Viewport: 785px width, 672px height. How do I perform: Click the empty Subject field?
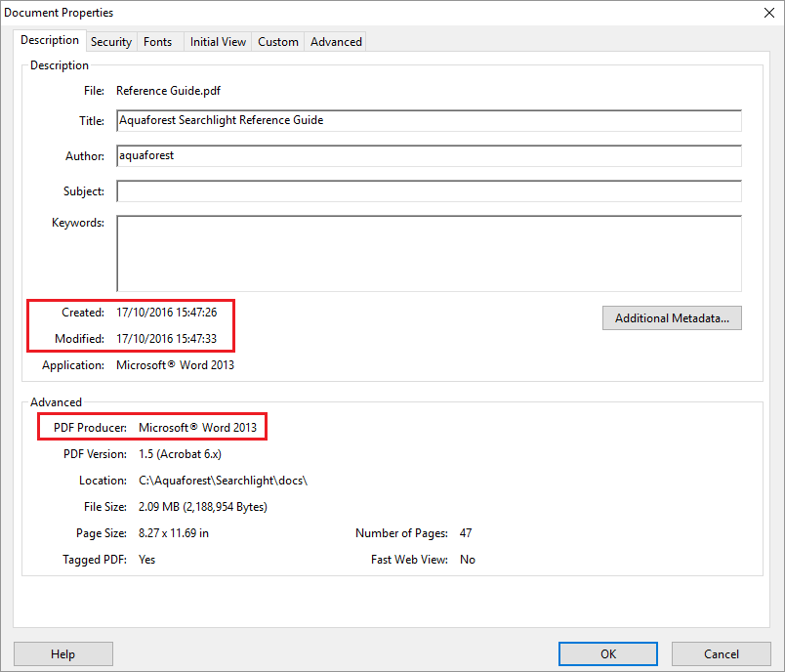[429, 190]
